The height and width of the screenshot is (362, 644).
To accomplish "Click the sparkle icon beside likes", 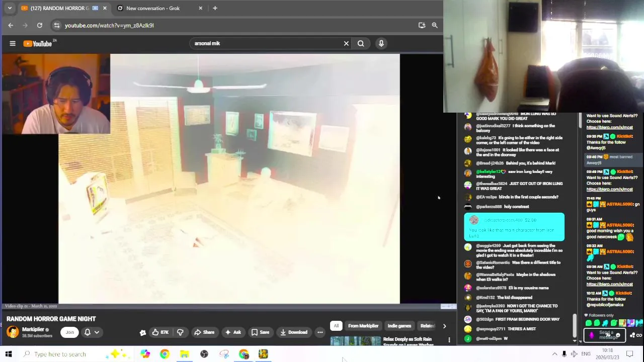I will pos(143,332).
